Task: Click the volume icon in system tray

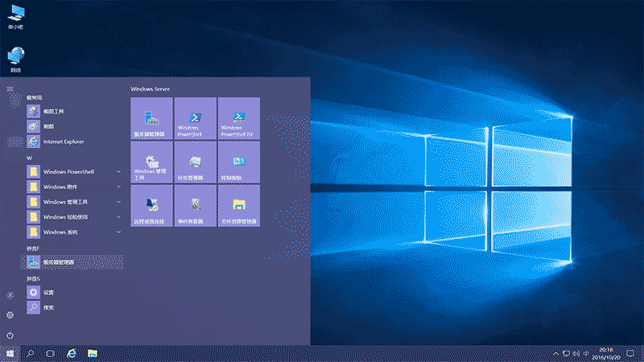Action: pyautogui.click(x=576, y=353)
